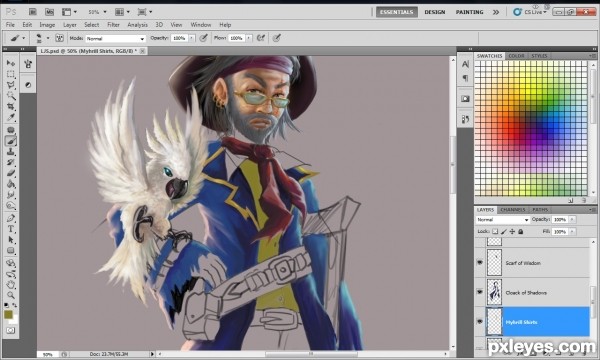600x360 pixels.
Task: Select the Crop tool
Action: (11, 107)
